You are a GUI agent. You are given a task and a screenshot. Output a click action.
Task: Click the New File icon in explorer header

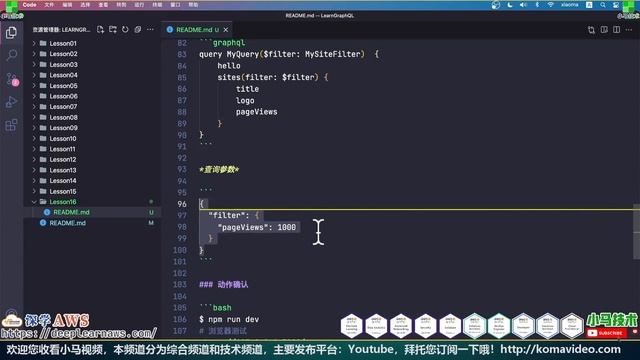(x=100, y=29)
